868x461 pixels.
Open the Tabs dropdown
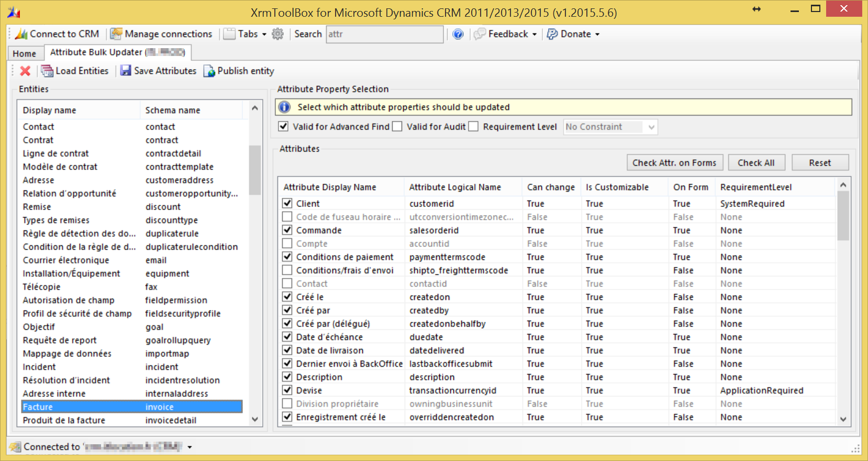(x=245, y=34)
